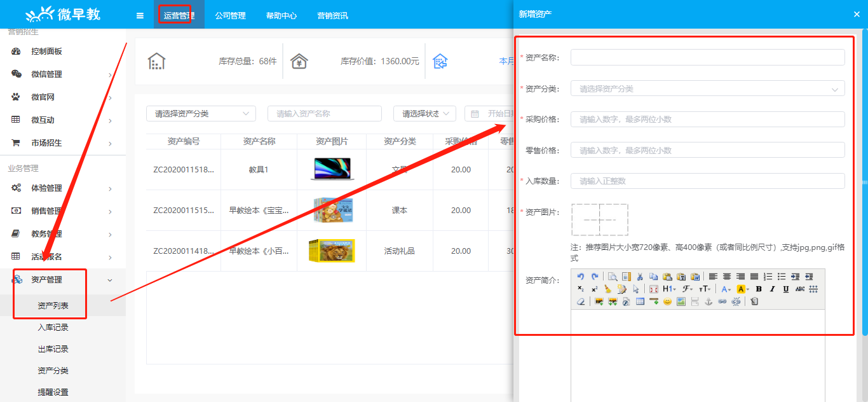Go to 资产分类 in the sidebar submenu
Screen dimensions: 868x402
click(53, 371)
